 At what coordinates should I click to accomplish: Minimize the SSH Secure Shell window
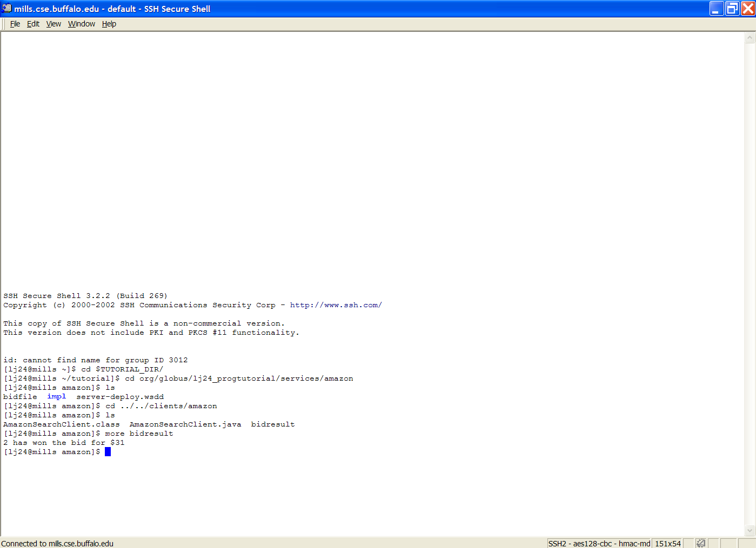click(717, 8)
